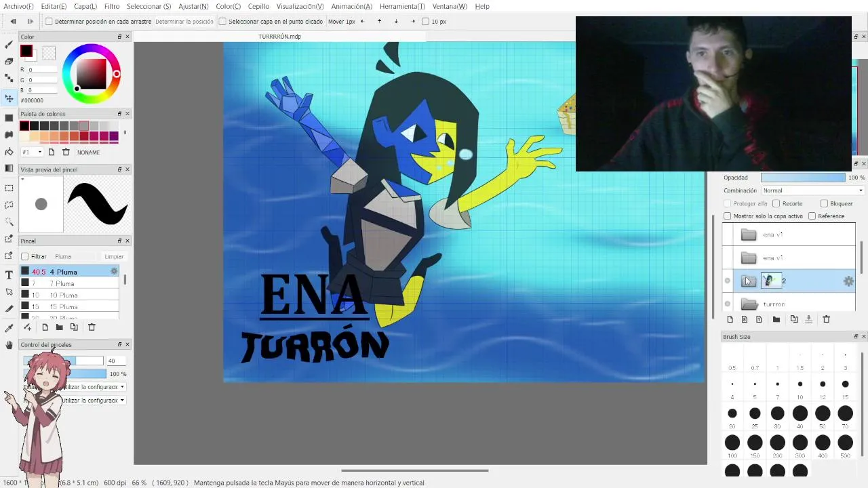868x488 pixels.
Task: Open the Capa menu
Action: tap(85, 6)
